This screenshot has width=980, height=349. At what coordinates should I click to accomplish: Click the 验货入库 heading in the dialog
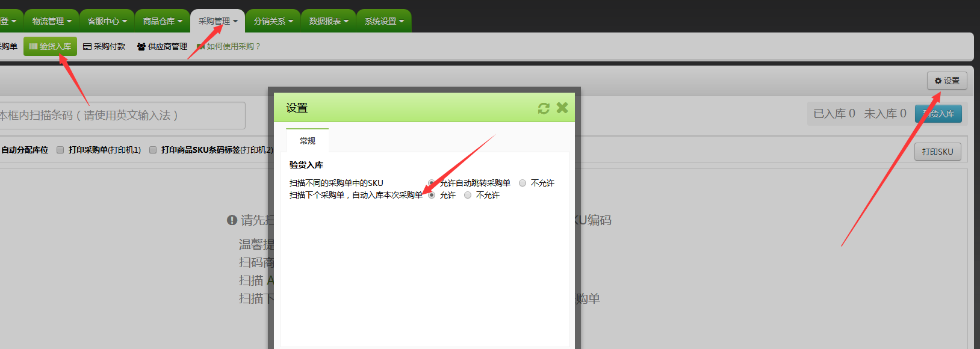[306, 165]
